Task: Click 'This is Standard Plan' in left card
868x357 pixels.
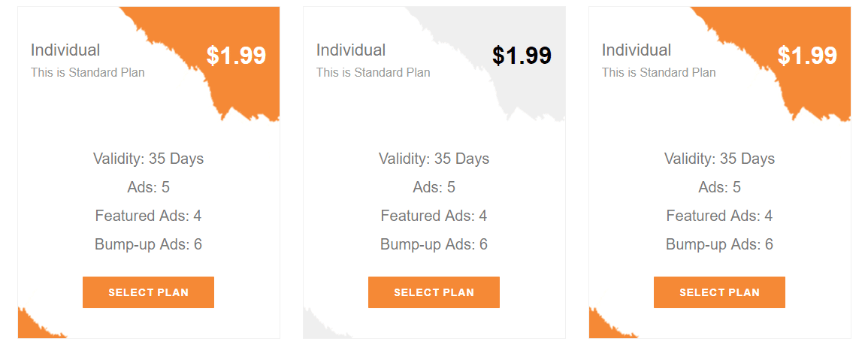Action: 88,73
